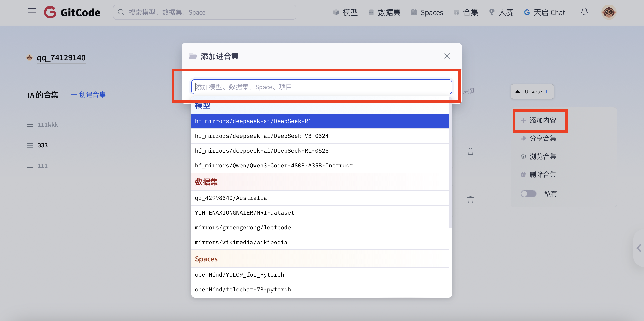Select mirrors/greengerong/leetcode

[320, 228]
